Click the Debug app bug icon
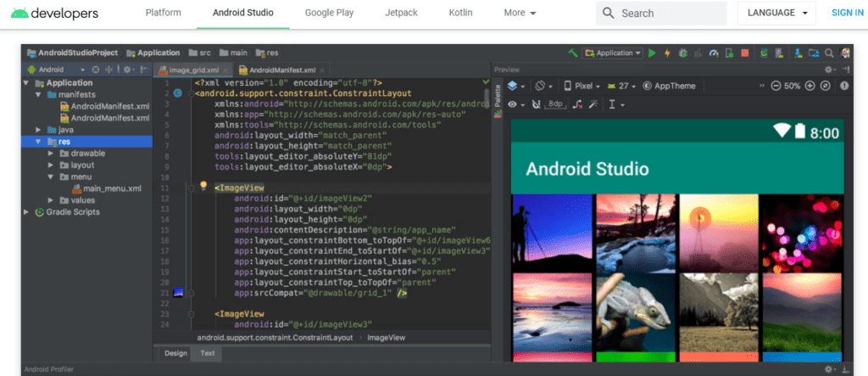Image resolution: width=868 pixels, height=376 pixels. coord(683,53)
